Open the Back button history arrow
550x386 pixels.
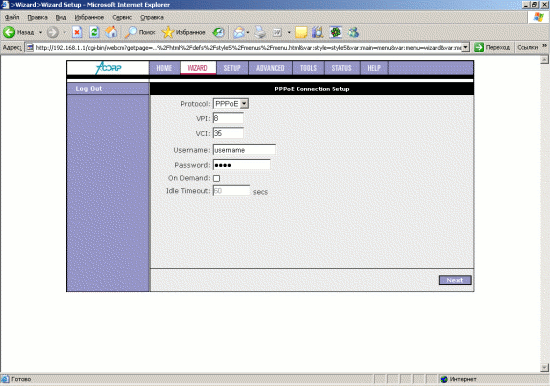40,32
